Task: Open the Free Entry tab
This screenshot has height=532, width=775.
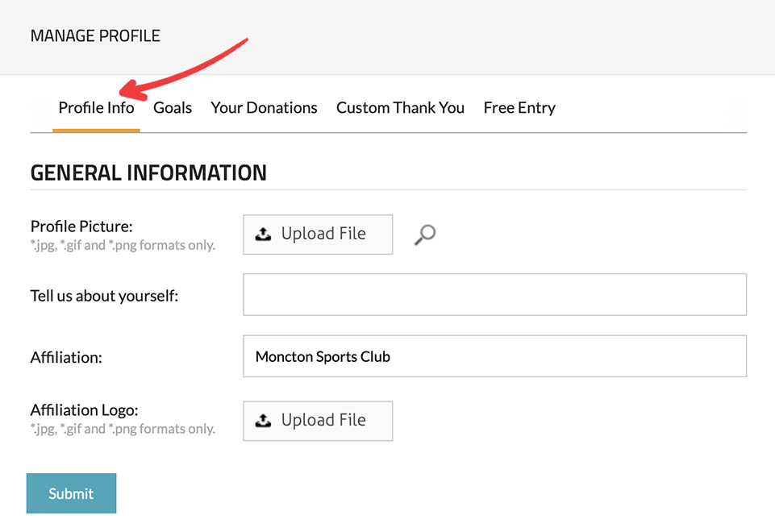Action: point(519,108)
